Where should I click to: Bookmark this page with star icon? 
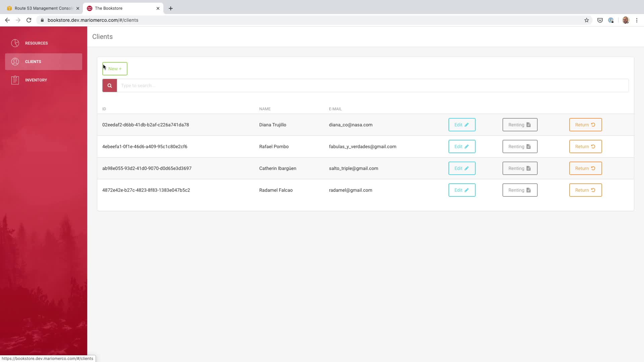coord(586,20)
